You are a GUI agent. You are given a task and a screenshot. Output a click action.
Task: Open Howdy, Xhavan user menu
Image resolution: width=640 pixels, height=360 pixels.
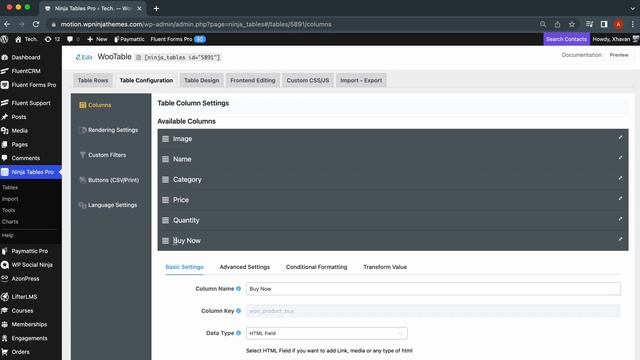click(x=615, y=39)
